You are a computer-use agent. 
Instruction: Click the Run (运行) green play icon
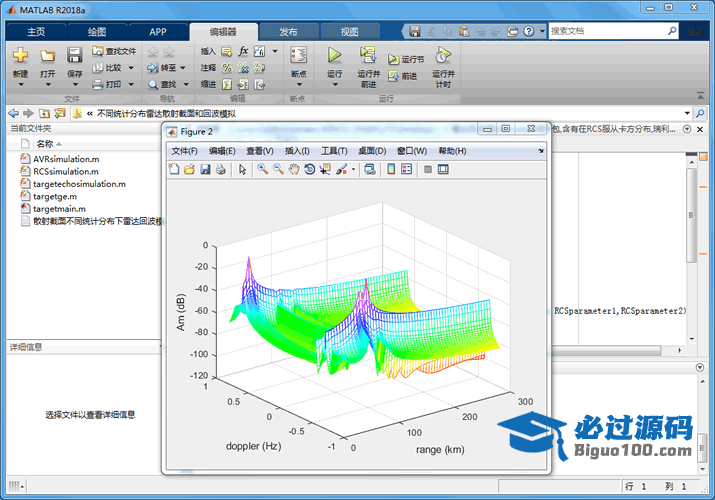click(x=335, y=55)
